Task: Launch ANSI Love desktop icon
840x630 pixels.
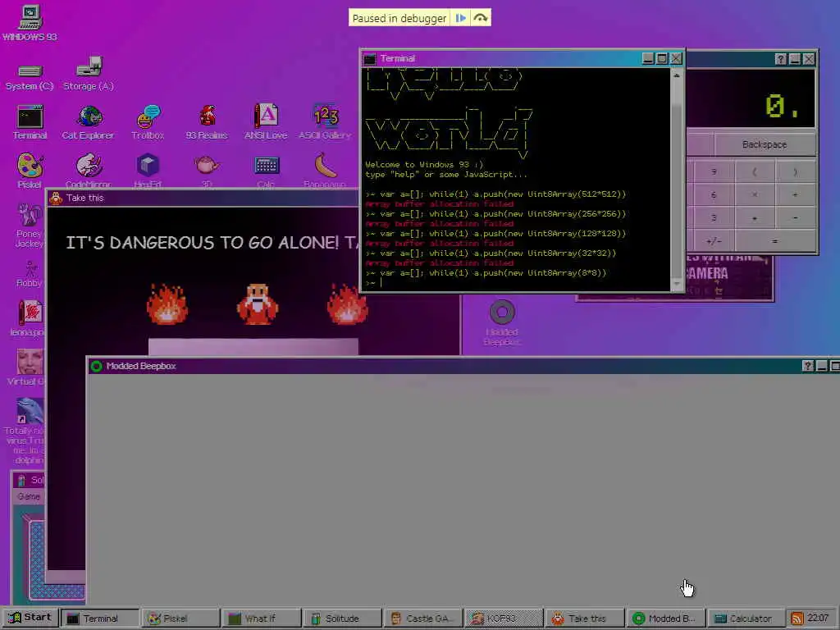Action: point(266,122)
